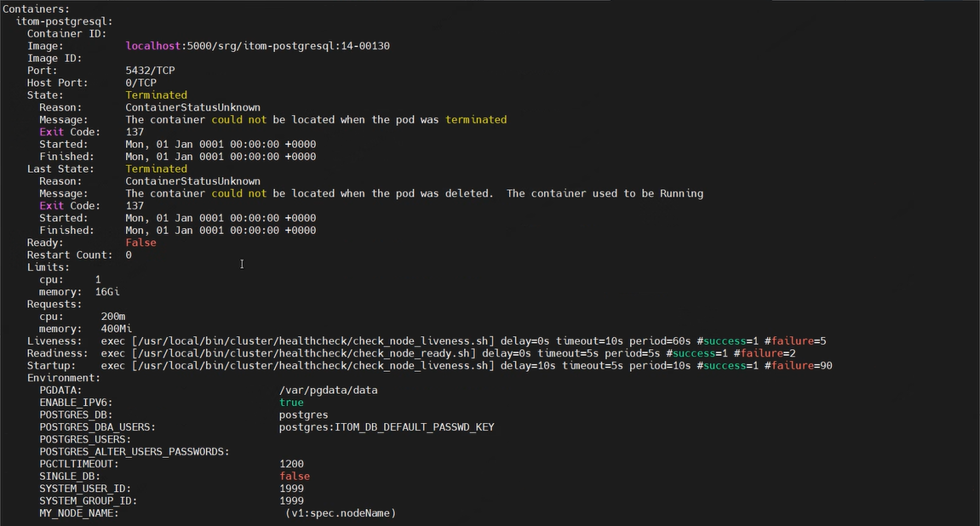Click 'Terminated' beside the Last State label
Viewport: 980px width, 526px height.
pyautogui.click(x=157, y=169)
